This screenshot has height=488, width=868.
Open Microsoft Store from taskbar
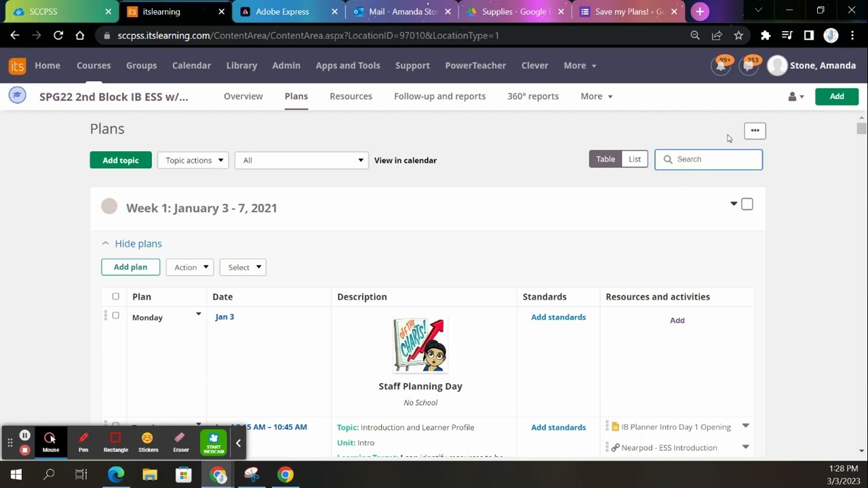[184, 474]
